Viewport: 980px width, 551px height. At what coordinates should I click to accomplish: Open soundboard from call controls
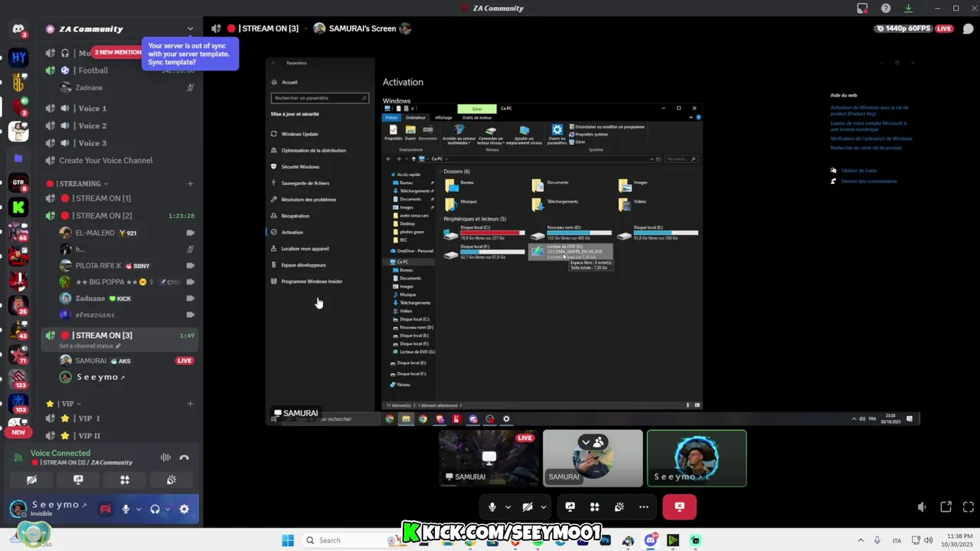click(619, 507)
